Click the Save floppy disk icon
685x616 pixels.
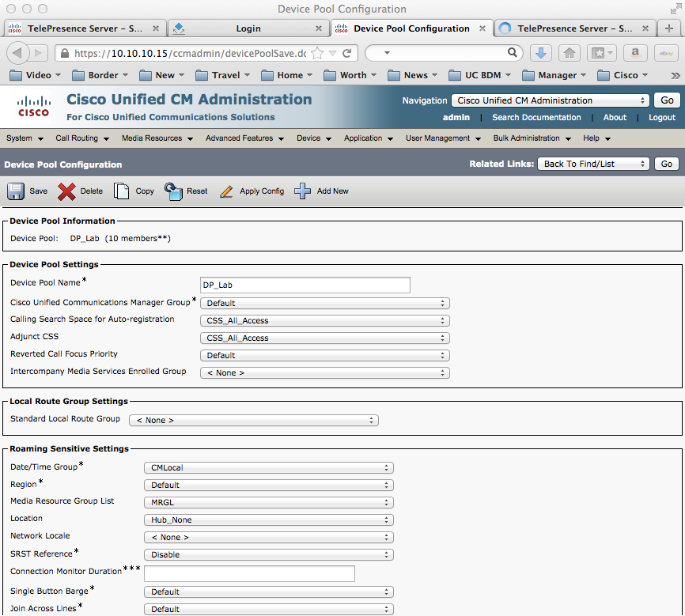16,191
